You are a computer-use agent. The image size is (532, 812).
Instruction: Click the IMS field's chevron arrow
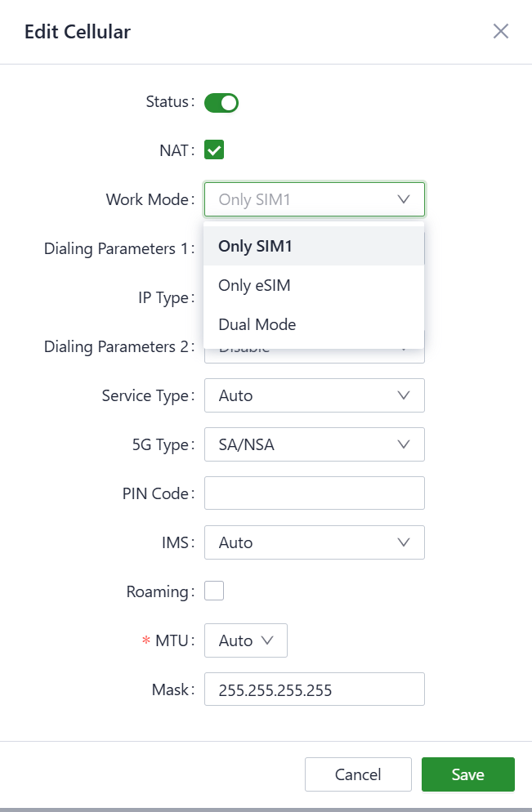[403, 542]
